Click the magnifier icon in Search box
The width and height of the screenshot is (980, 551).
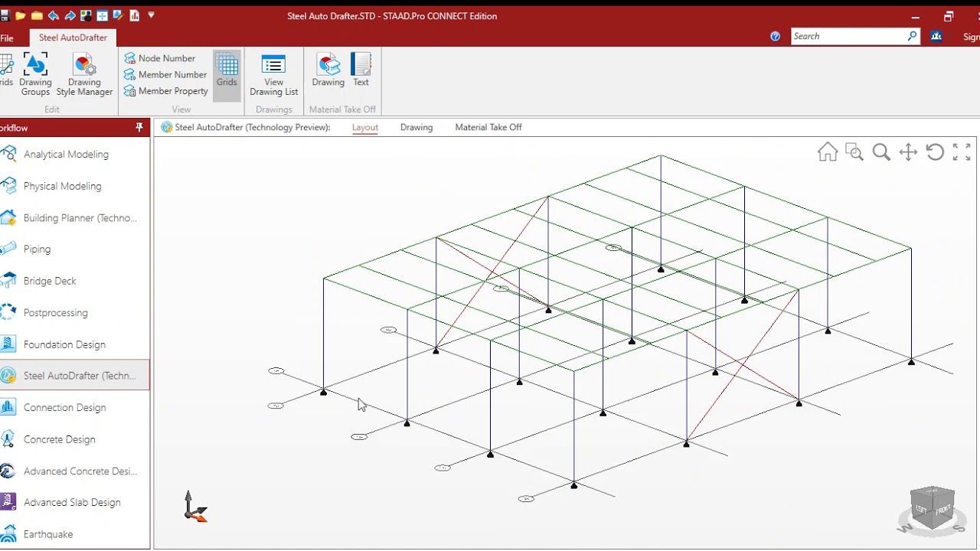click(913, 36)
